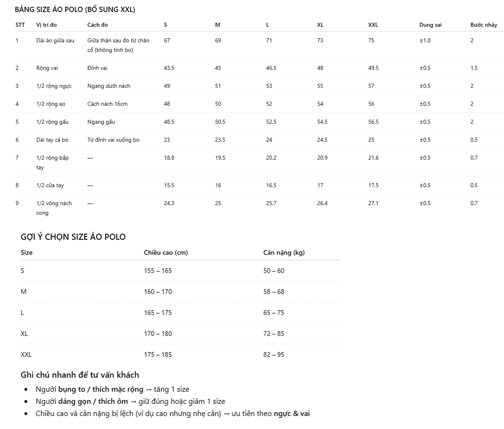The width and height of the screenshot is (504, 429).
Task: Click the 'Ghi chú nhanh để tư vấn khách' heading
Action: 80,375
